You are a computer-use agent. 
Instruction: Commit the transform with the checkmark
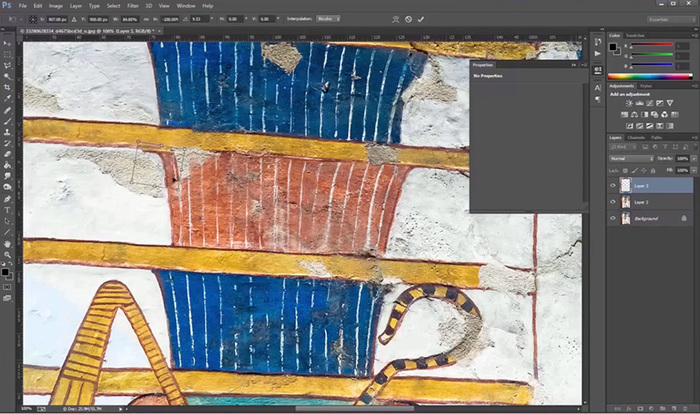(x=421, y=18)
